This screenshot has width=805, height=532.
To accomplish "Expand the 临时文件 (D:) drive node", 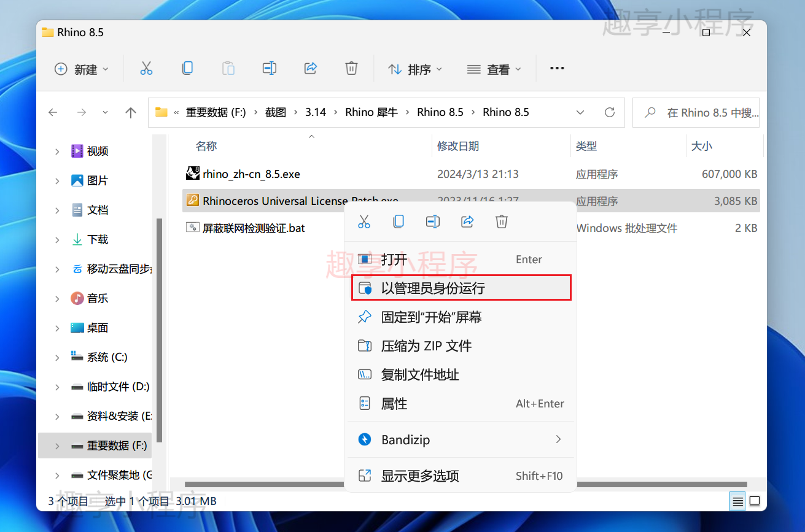I will point(57,387).
